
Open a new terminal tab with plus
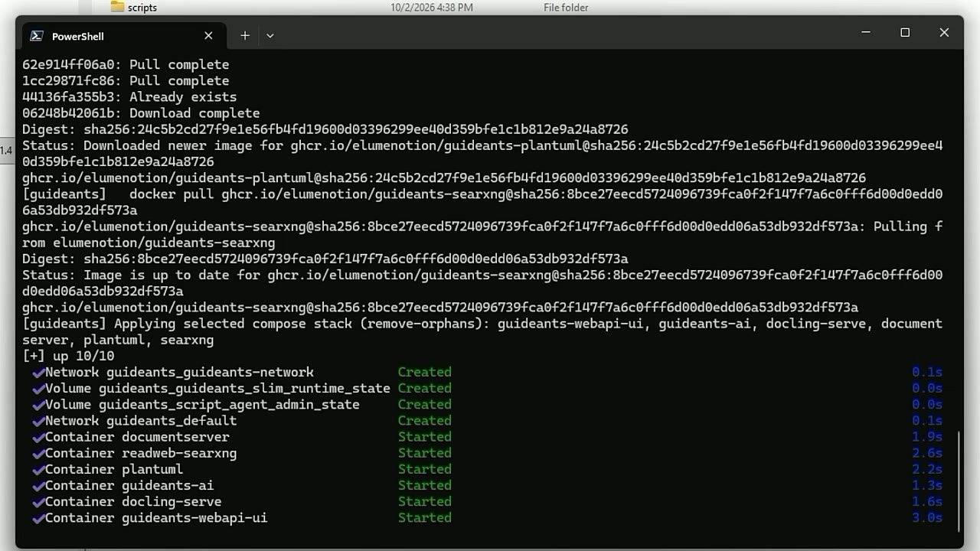click(245, 36)
